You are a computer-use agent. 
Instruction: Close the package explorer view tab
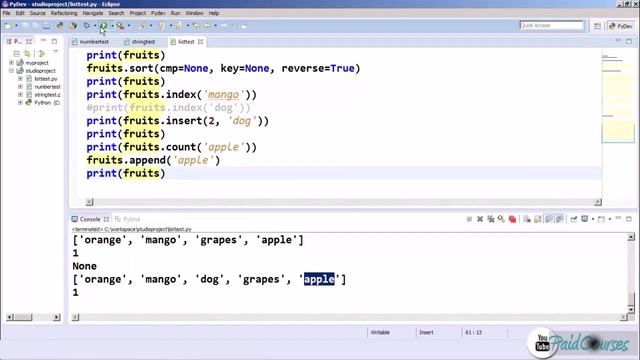click(x=29, y=42)
